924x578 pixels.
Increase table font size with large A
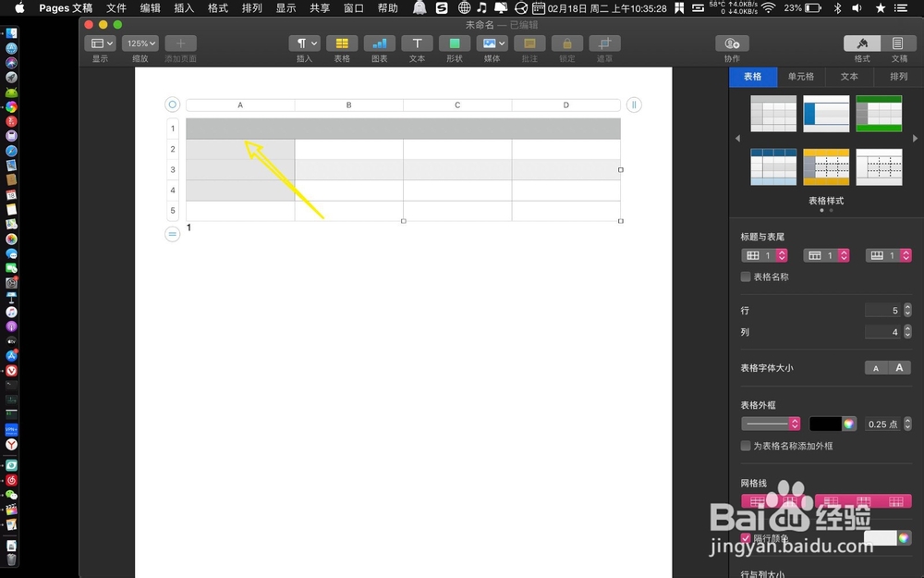[899, 368]
